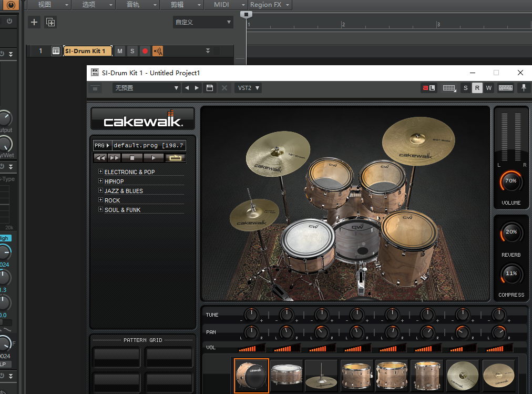The image size is (532, 394).
Task: Click timeline ruler at measure 2
Action: click(342, 24)
